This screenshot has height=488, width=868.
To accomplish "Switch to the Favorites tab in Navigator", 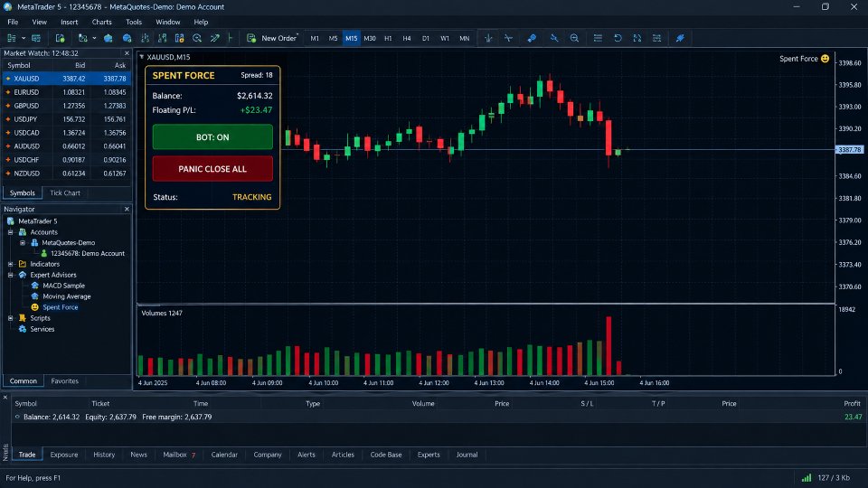I will pyautogui.click(x=65, y=381).
